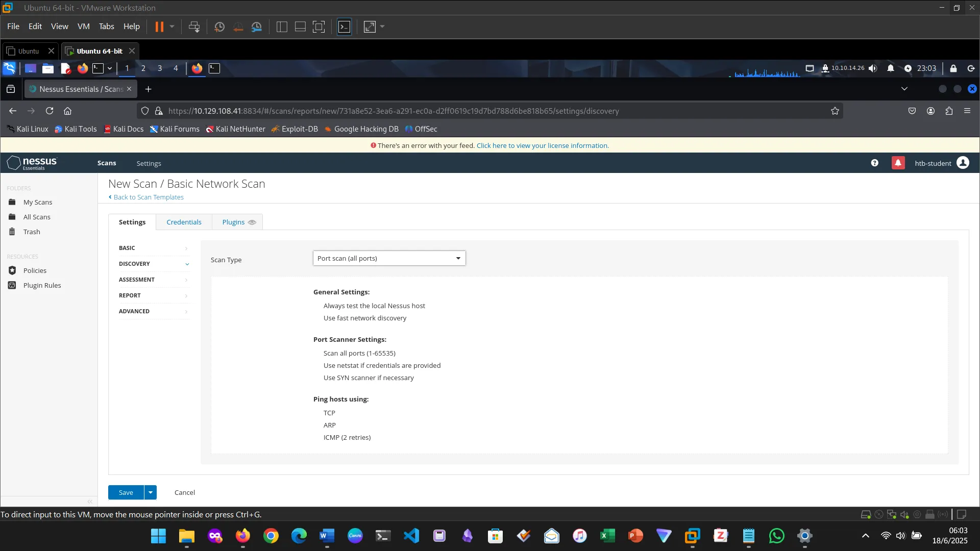Image resolution: width=980 pixels, height=551 pixels.
Task: Bookmark this page with the star icon
Action: tap(835, 111)
